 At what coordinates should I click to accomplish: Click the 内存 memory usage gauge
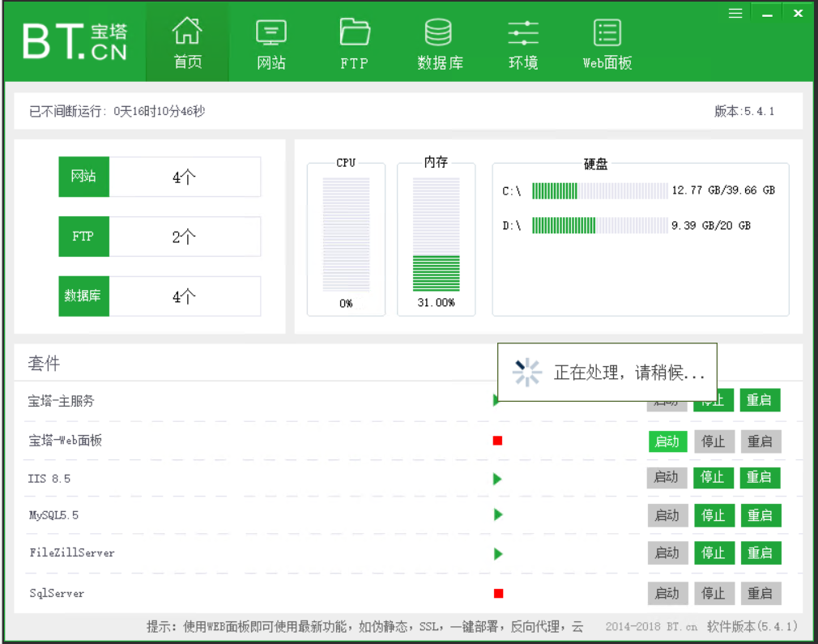[x=436, y=234]
